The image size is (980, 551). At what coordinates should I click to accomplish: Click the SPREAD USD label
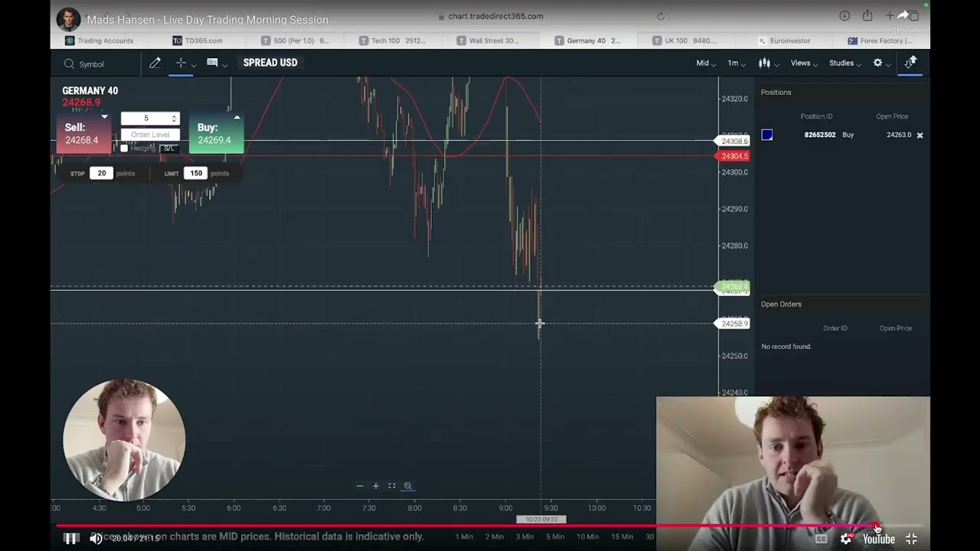click(270, 63)
